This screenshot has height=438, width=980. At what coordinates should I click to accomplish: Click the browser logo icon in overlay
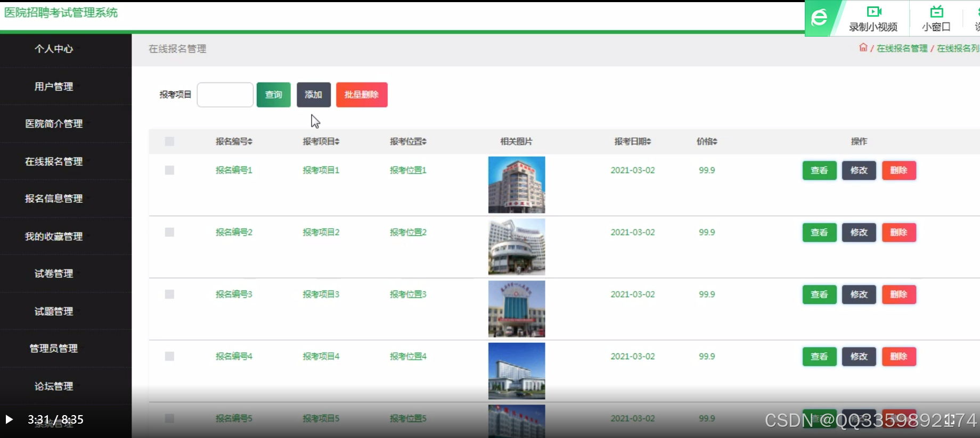819,18
